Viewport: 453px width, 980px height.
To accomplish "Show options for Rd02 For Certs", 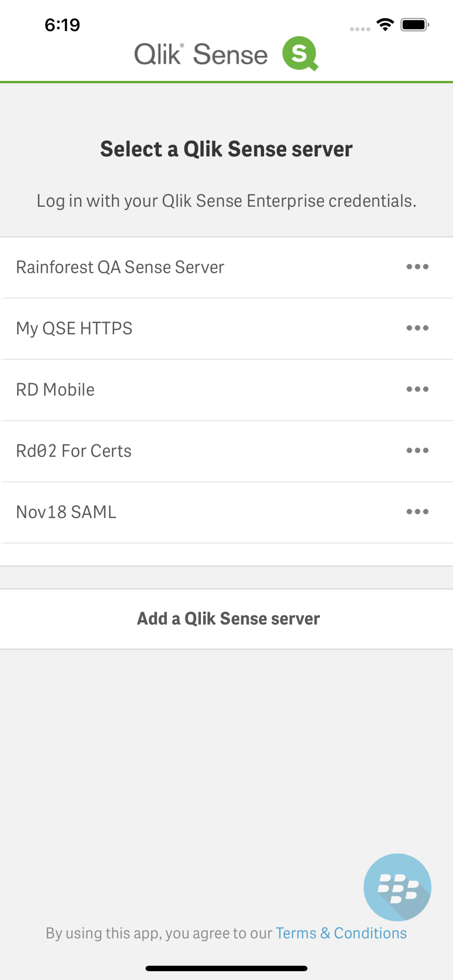I will tap(417, 451).
